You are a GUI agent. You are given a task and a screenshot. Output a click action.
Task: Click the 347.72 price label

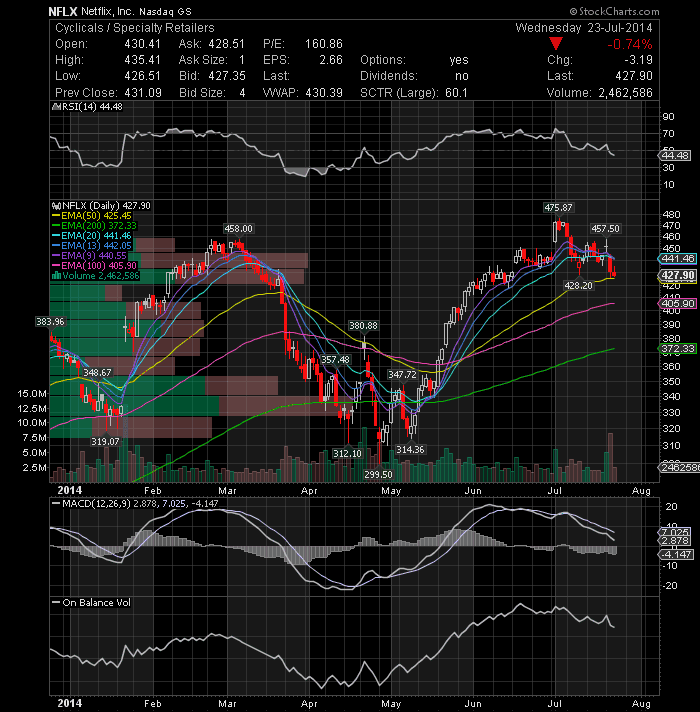click(x=402, y=375)
